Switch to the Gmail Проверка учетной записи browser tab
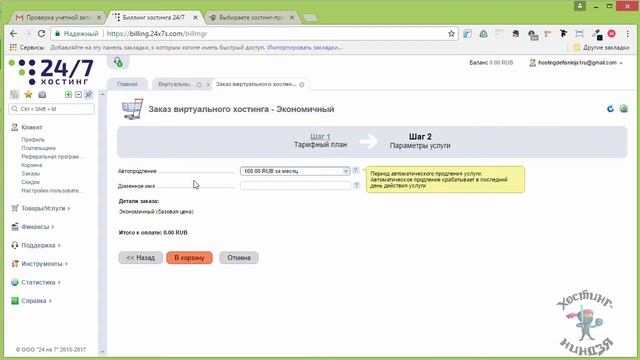640x360 pixels. pyautogui.click(x=57, y=18)
